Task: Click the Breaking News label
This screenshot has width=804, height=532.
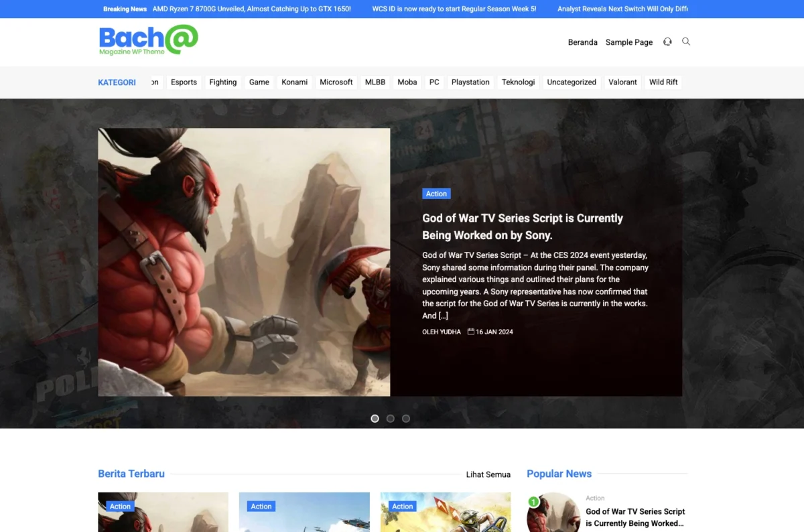Action: (125, 9)
